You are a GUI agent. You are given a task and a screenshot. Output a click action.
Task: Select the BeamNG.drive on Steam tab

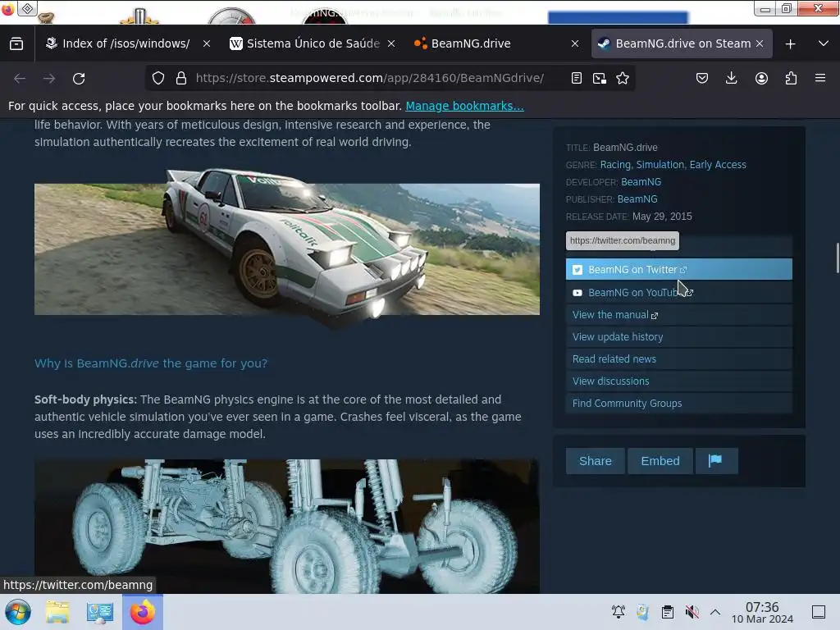682,43
